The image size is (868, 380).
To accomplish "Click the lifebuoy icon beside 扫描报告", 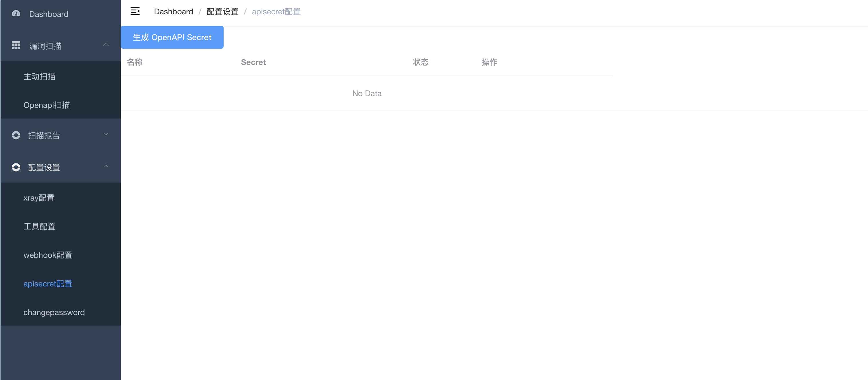I will [16, 135].
